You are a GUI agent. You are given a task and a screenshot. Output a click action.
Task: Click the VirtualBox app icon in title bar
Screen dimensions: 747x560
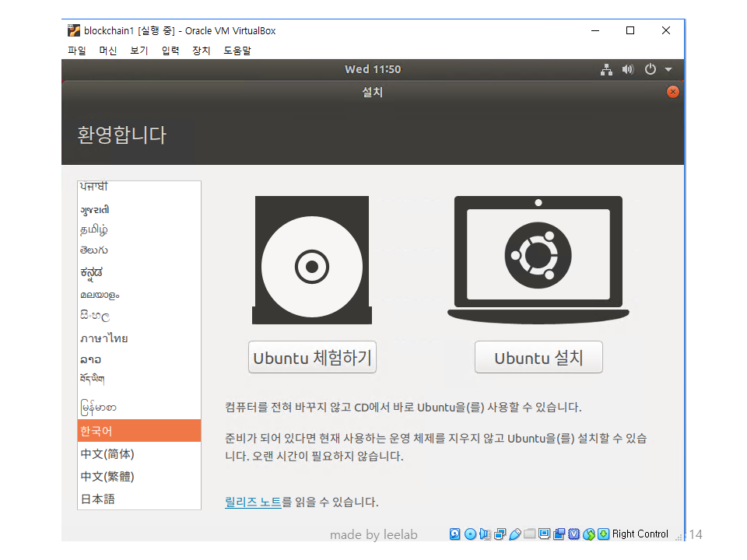pos(74,30)
